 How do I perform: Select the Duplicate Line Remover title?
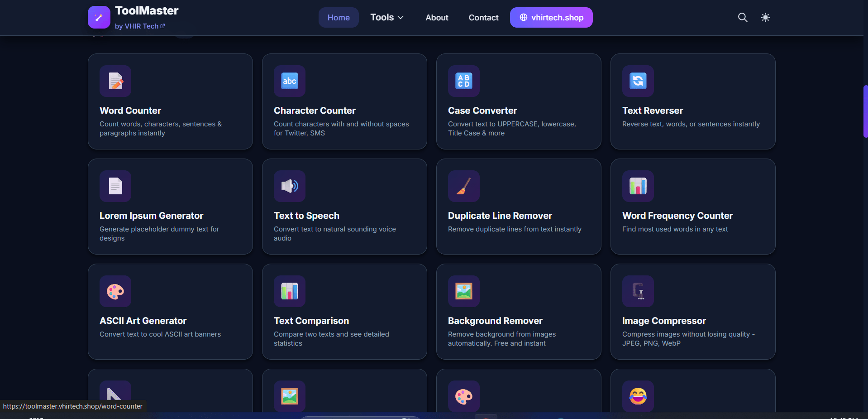pyautogui.click(x=500, y=216)
